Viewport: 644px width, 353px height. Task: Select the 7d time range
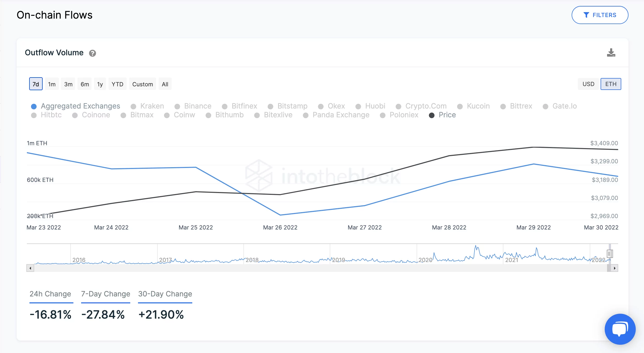point(36,84)
